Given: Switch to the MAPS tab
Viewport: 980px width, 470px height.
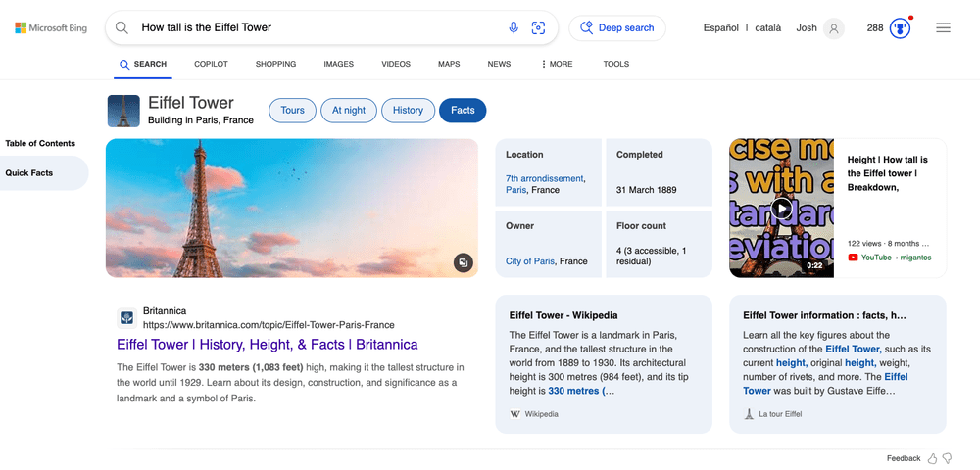Looking at the screenshot, I should click(449, 64).
